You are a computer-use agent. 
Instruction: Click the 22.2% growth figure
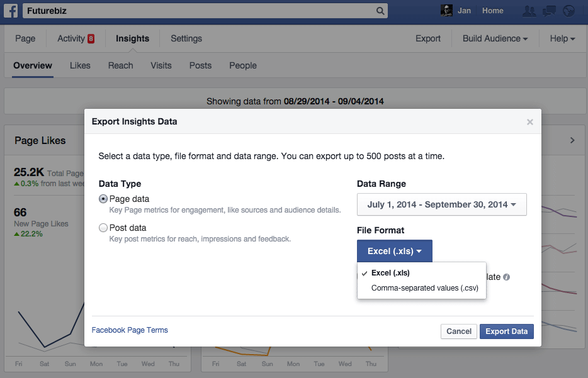(31, 234)
